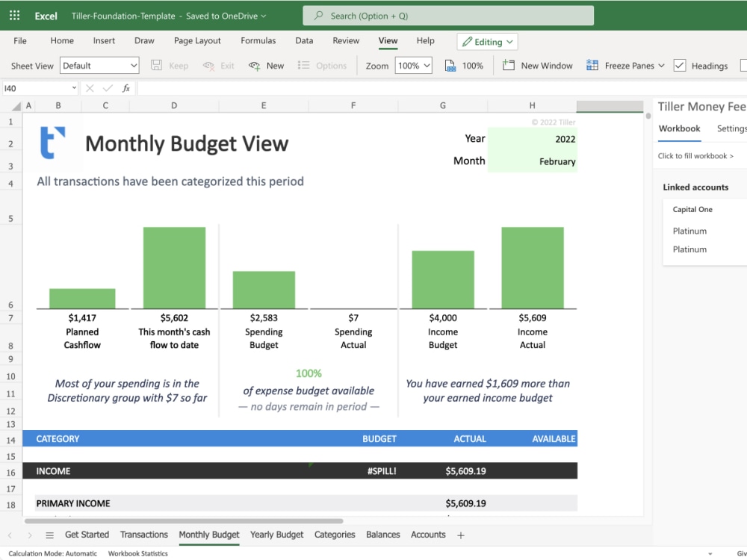
Task: Open the Balances sheet tab
Action: [x=383, y=535]
